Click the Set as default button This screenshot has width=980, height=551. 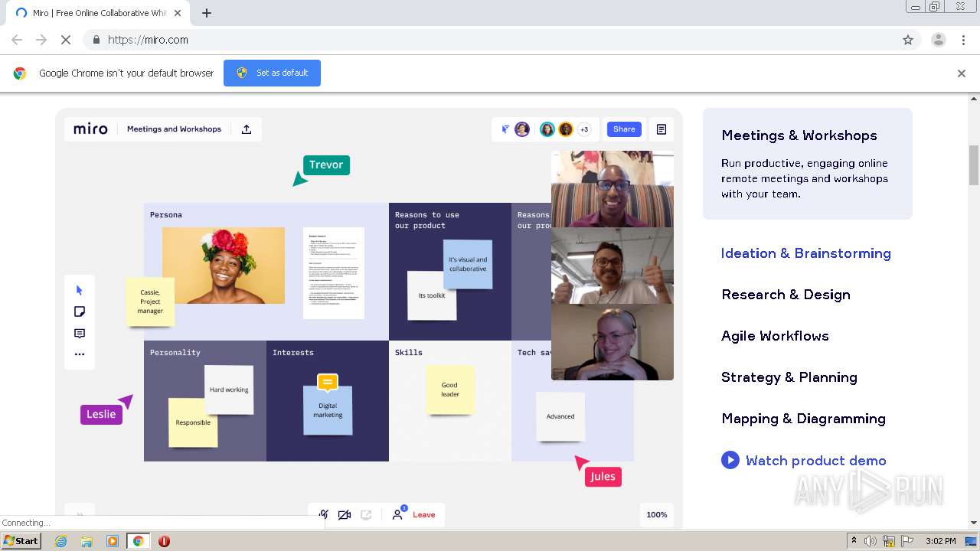pyautogui.click(x=272, y=73)
